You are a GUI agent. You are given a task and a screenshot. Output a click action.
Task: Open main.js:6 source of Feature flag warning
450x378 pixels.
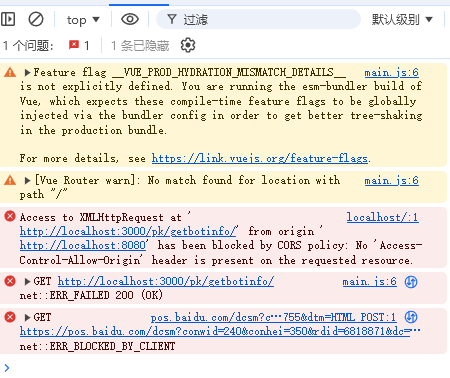[x=391, y=72]
